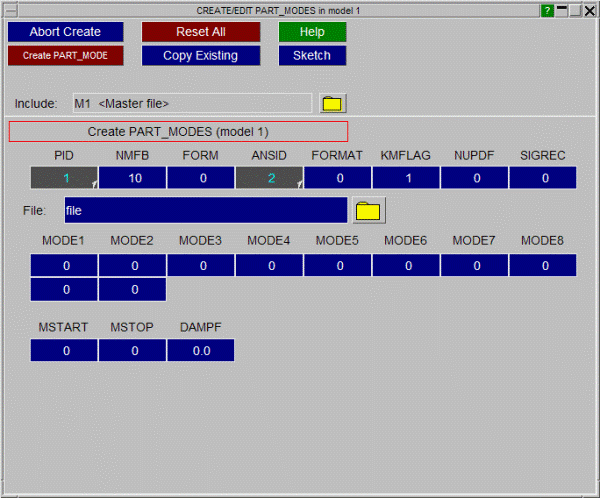Open the green Help button
The height and width of the screenshot is (498, 600).
click(x=312, y=32)
